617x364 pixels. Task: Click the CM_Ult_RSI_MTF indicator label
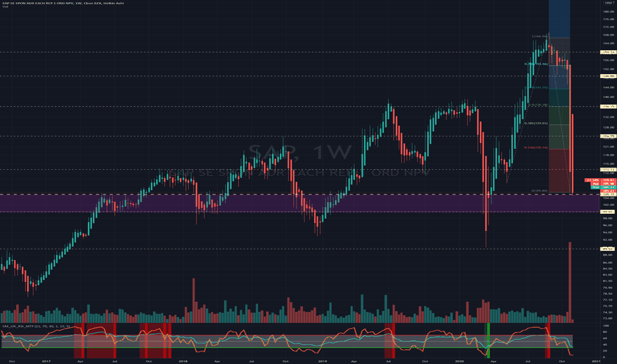tap(36, 326)
